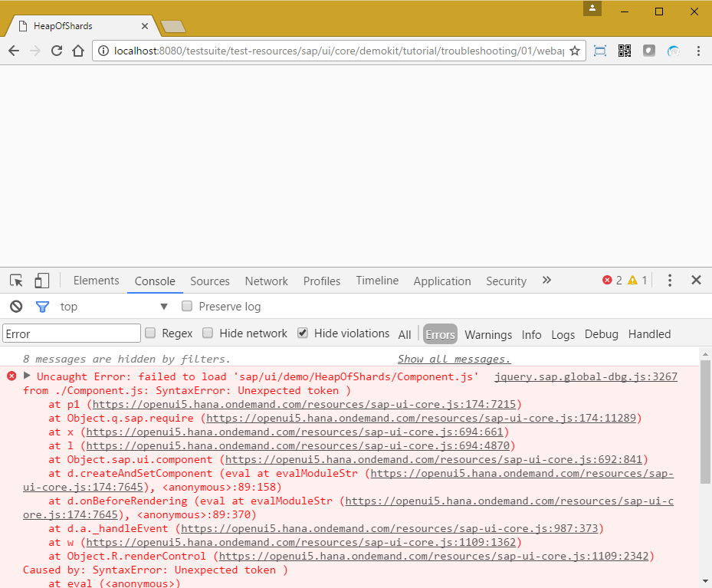Open the Timeline tab
The height and width of the screenshot is (588, 712).
click(x=377, y=281)
